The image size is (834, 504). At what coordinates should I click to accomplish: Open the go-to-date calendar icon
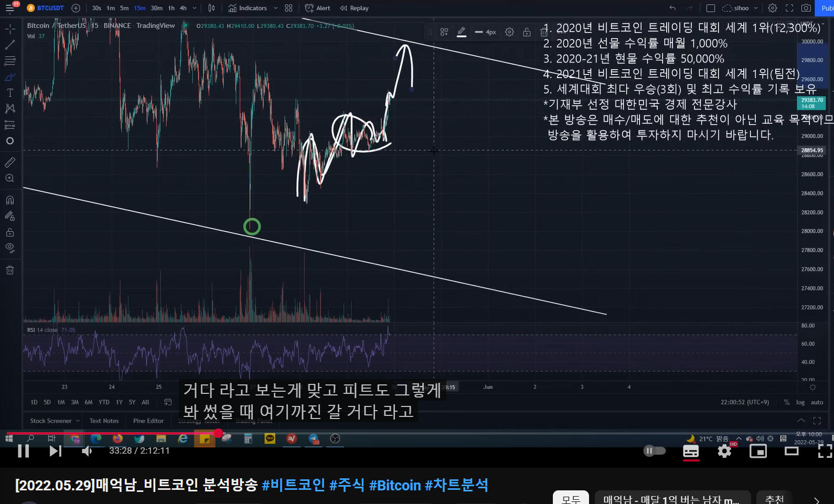pyautogui.click(x=168, y=402)
